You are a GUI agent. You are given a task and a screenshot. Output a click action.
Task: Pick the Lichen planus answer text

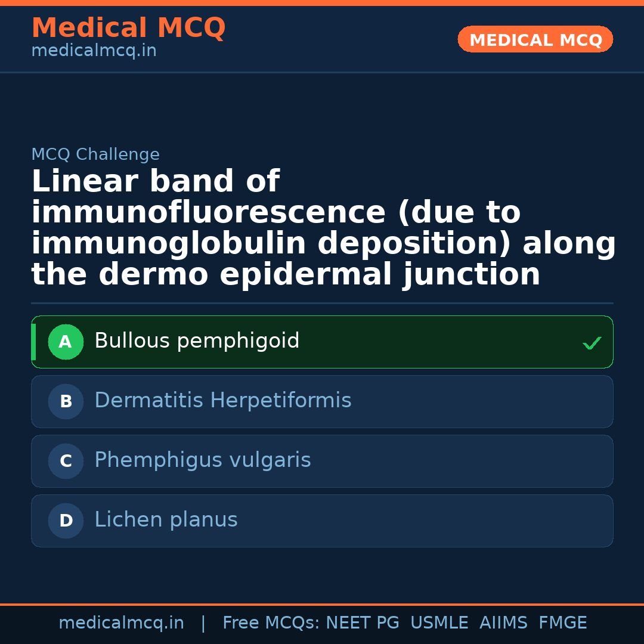click(166, 520)
